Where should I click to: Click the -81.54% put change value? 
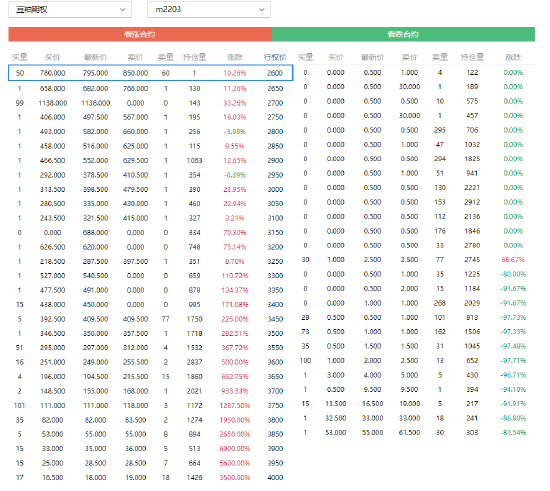513,432
